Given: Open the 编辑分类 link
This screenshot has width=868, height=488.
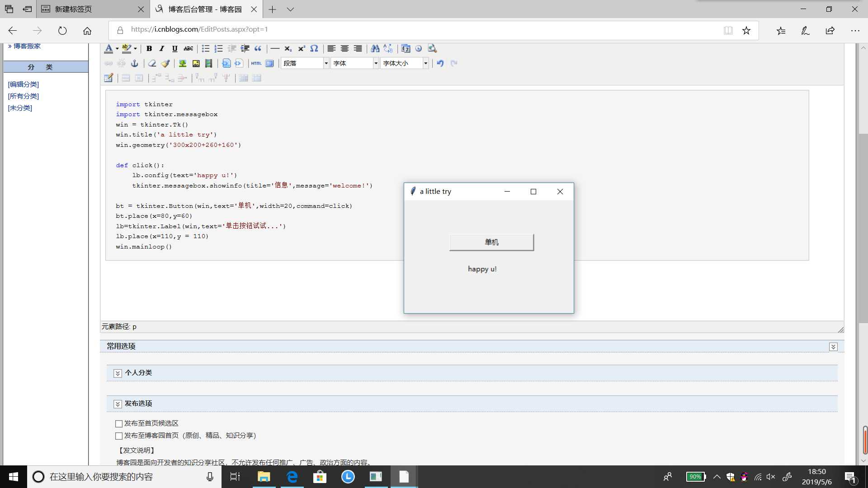Looking at the screenshot, I should 24,84.
